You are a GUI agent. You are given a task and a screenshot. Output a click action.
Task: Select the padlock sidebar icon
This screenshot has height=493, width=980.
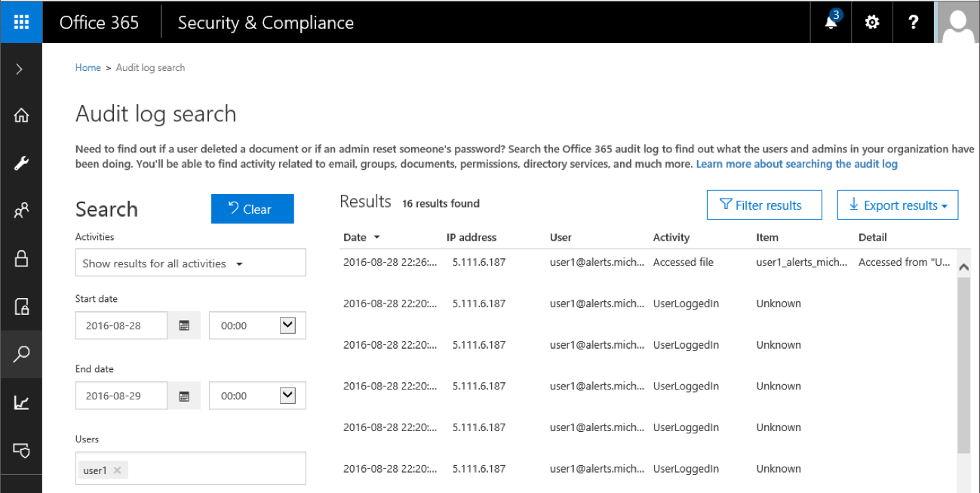tap(20, 257)
